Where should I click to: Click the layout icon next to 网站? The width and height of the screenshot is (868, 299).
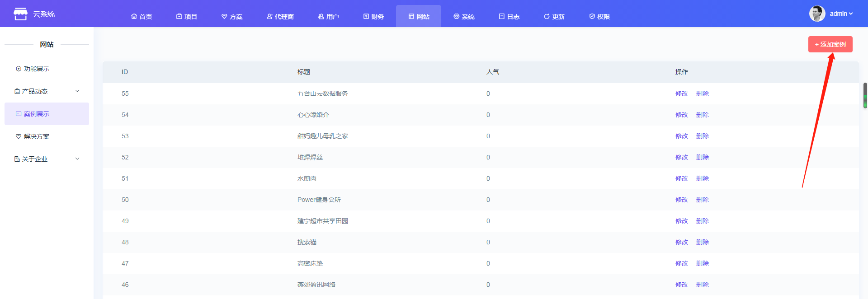[x=411, y=16]
